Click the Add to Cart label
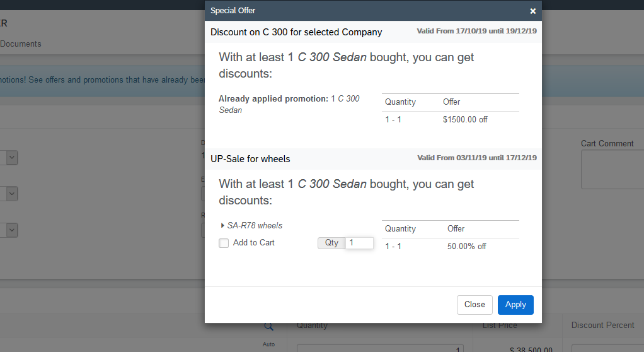644x352 pixels. pyautogui.click(x=254, y=243)
